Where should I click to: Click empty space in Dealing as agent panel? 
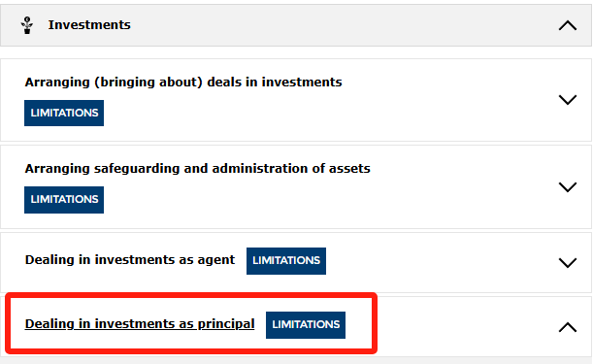[x=435, y=262]
